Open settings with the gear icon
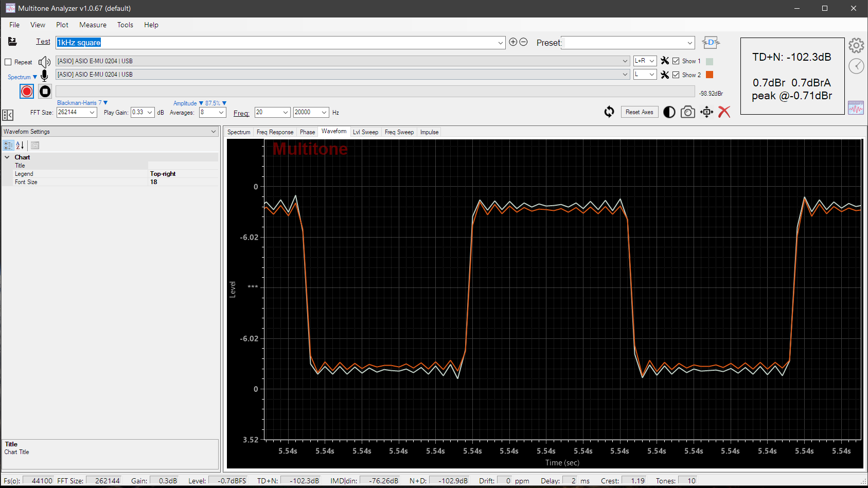Image resolution: width=868 pixels, height=488 pixels. pos(856,45)
